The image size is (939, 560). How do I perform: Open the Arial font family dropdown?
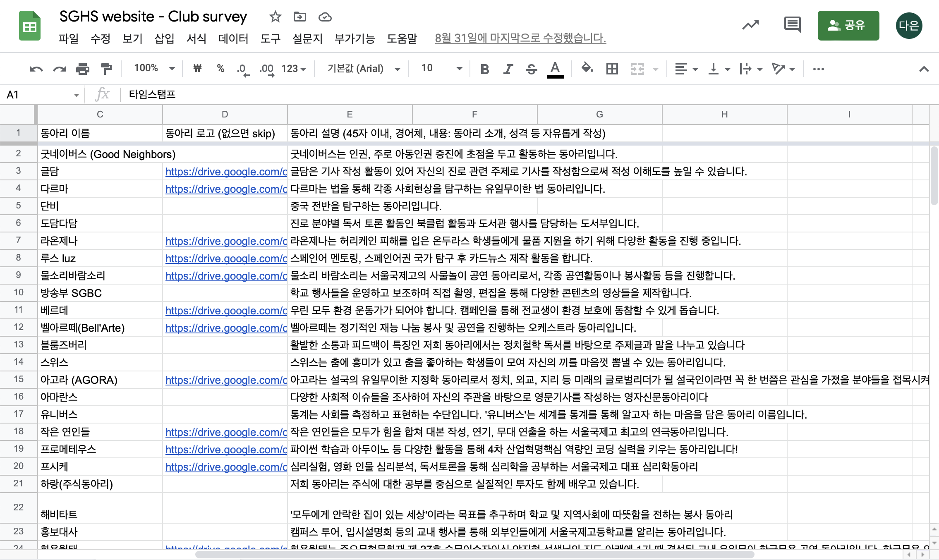[x=364, y=69]
